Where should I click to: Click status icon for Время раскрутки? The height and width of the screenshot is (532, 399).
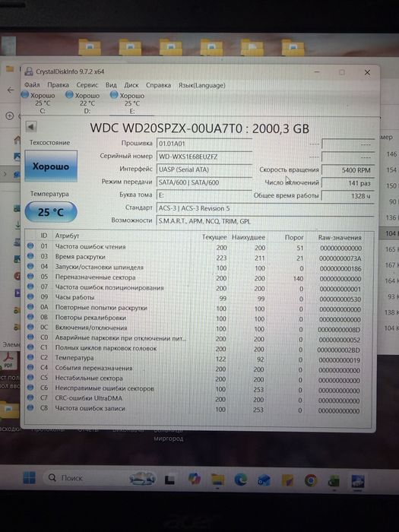(30, 256)
